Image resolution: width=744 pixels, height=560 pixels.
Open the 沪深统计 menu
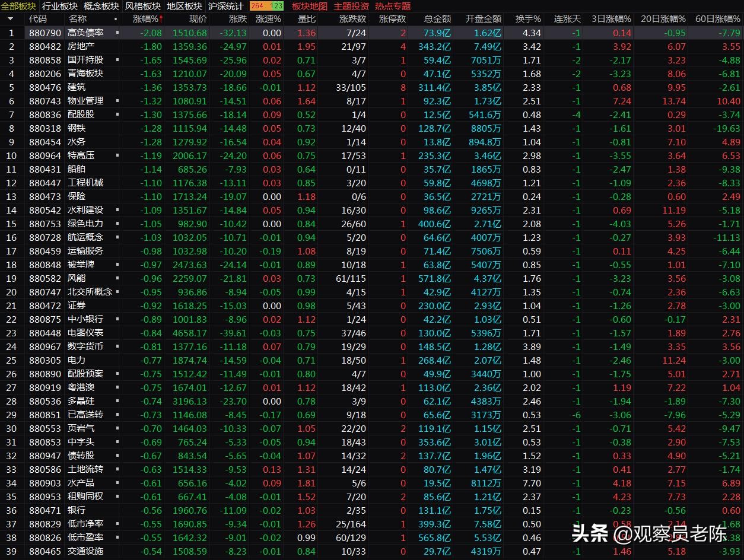(x=225, y=7)
